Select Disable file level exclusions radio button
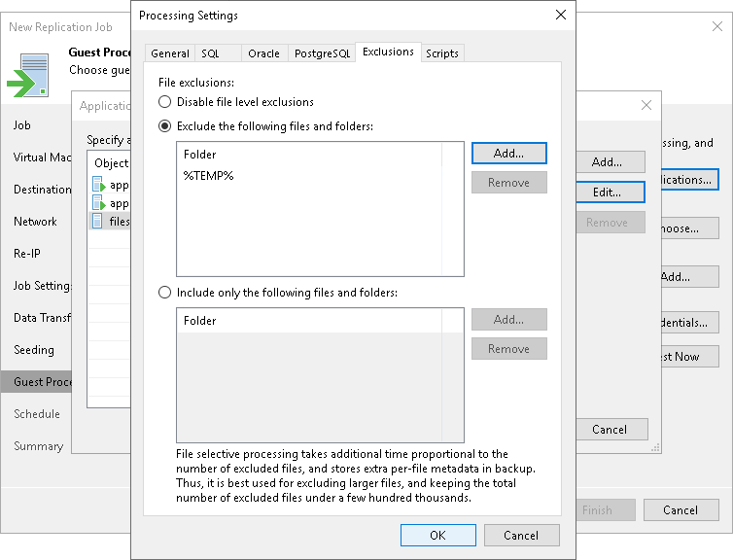 pos(164,102)
